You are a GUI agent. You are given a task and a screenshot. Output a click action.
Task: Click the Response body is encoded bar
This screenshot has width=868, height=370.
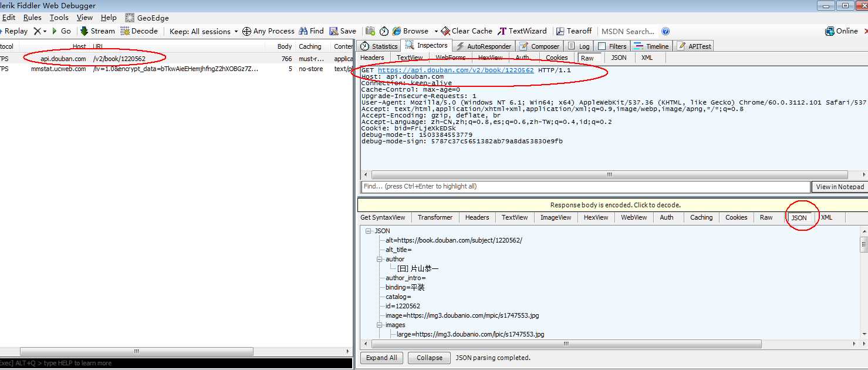coord(613,205)
